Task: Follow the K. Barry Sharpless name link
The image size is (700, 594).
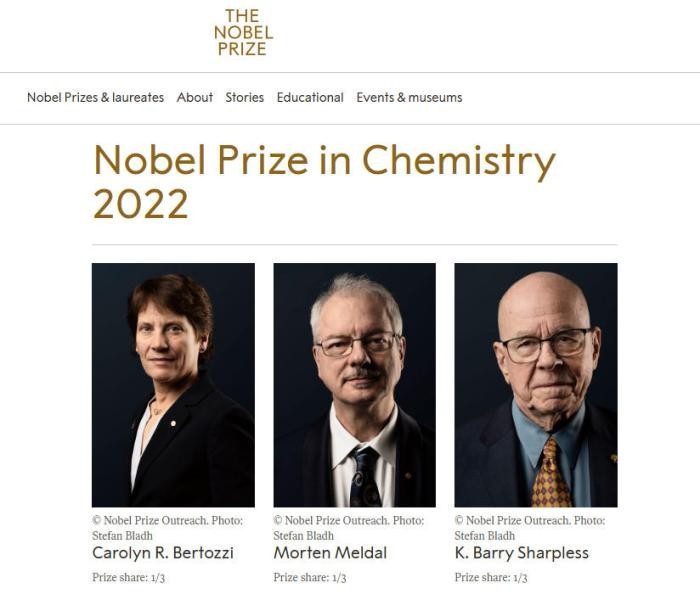Action: click(x=521, y=553)
